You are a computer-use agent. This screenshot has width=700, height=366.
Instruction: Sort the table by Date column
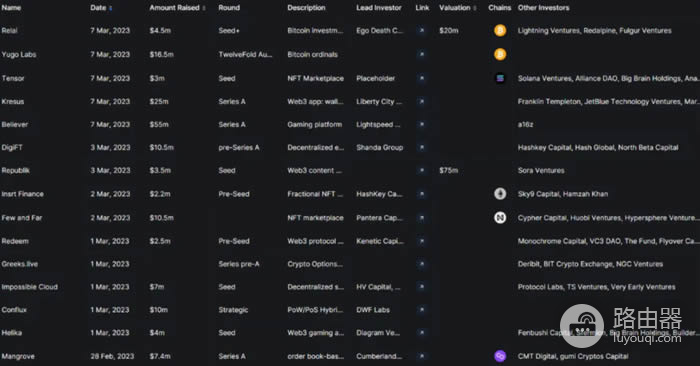coord(101,8)
